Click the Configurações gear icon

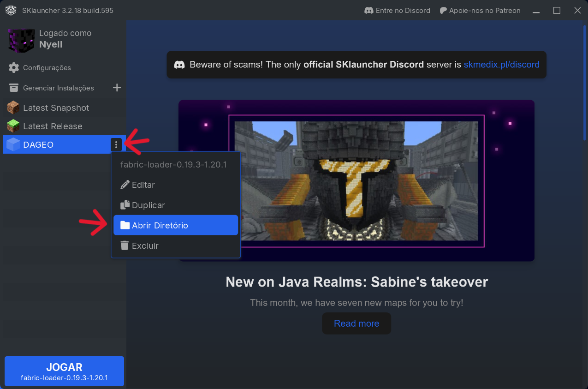[x=14, y=67]
